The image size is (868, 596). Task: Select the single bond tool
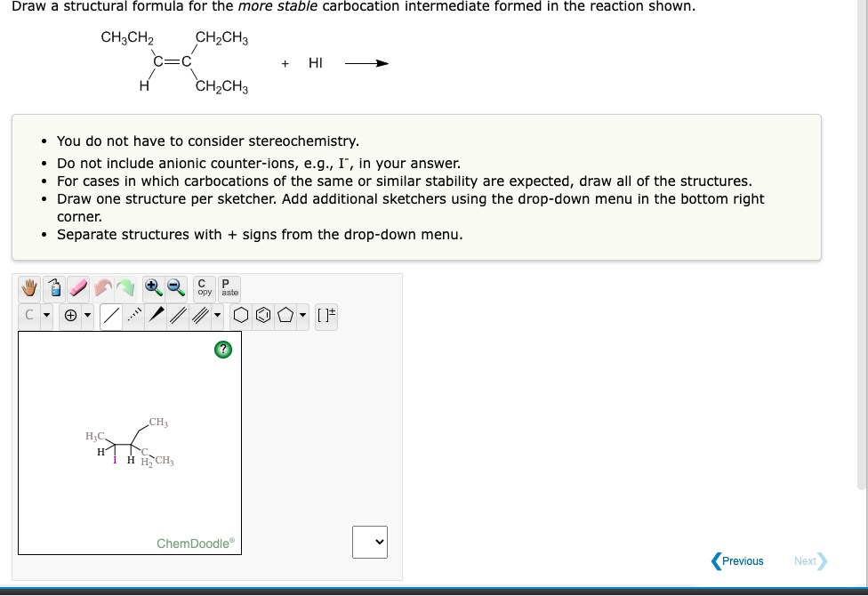(x=111, y=316)
